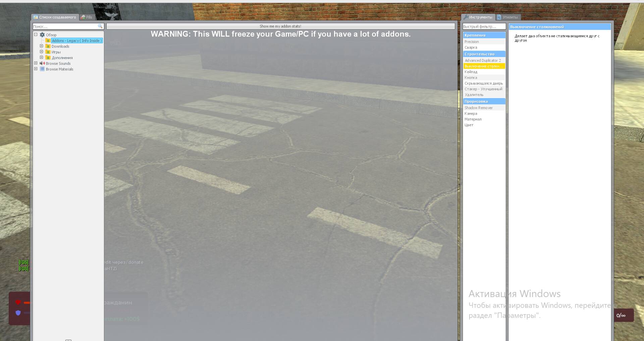Expand the Downloads tree node
The width and height of the screenshot is (644, 341).
[x=42, y=46]
